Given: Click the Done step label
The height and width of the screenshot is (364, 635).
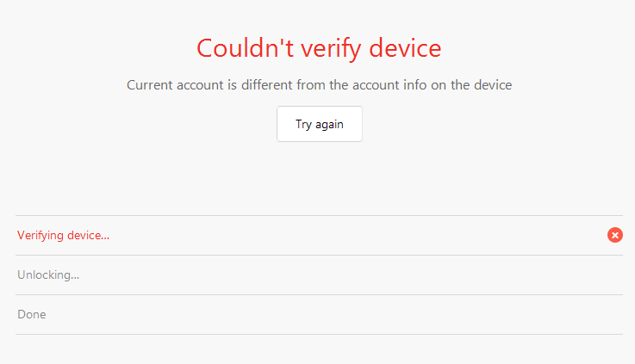Looking at the screenshot, I should pos(32,315).
